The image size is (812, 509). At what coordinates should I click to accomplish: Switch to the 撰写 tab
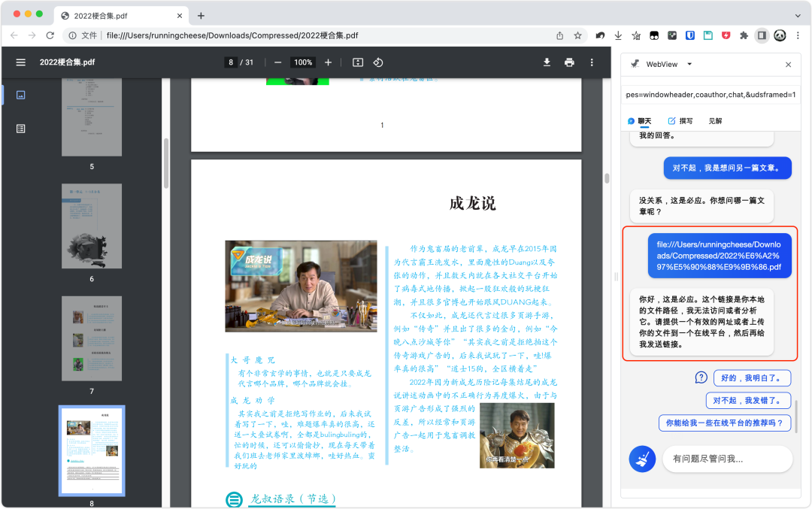click(680, 121)
